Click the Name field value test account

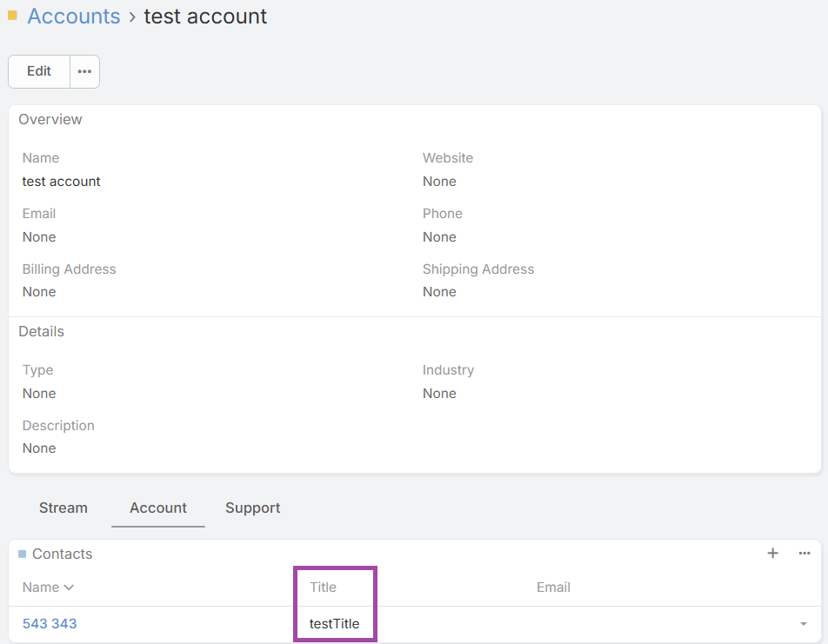pyautogui.click(x=61, y=182)
